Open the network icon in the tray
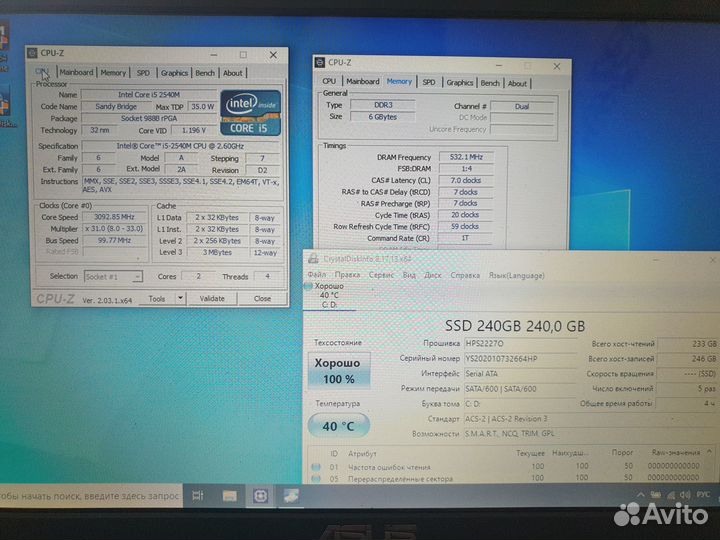The width and height of the screenshot is (720, 540). 671,495
